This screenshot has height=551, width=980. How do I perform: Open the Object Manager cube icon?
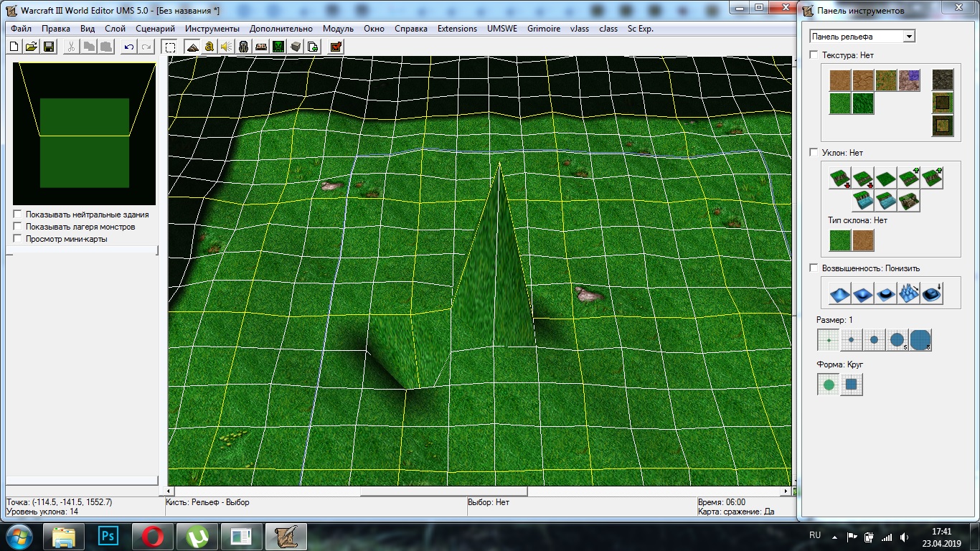pos(295,47)
